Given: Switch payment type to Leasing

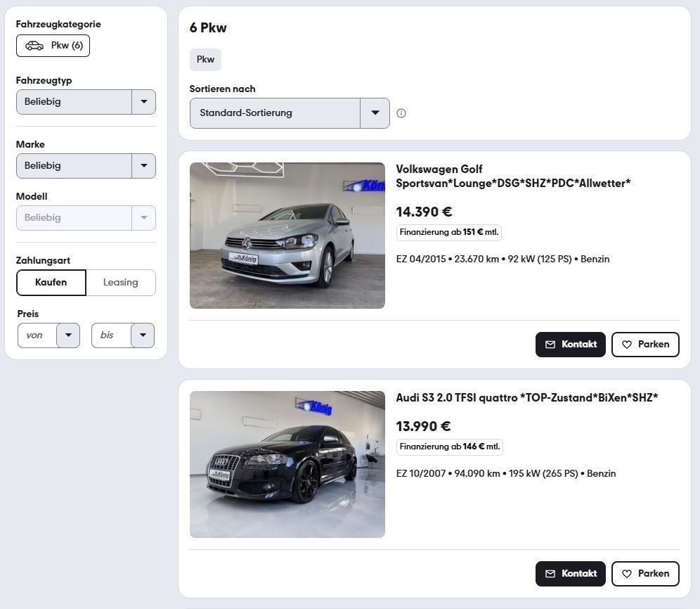Looking at the screenshot, I should (120, 283).
